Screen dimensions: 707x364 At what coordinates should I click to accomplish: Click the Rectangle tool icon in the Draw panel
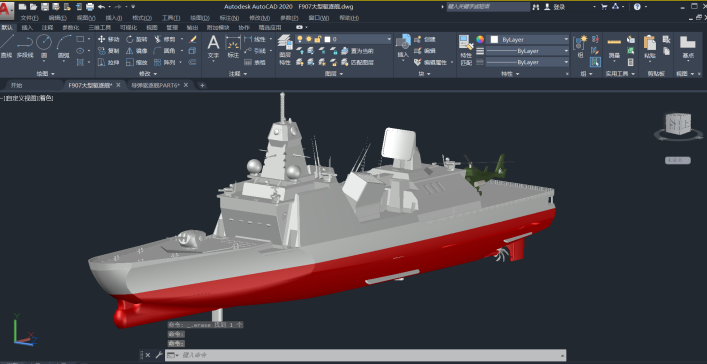point(80,39)
